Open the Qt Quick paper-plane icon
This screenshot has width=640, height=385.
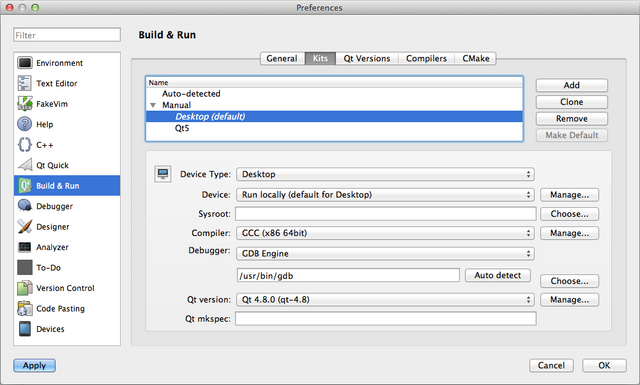(x=24, y=165)
